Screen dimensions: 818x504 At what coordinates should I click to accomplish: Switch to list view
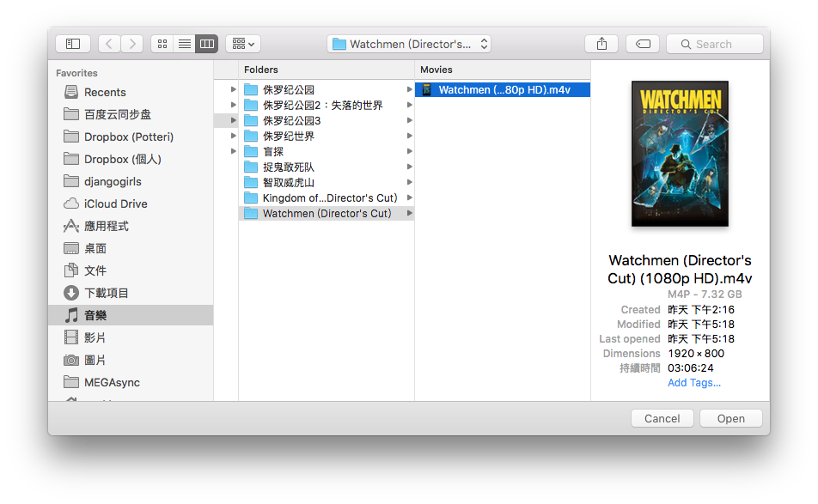184,44
